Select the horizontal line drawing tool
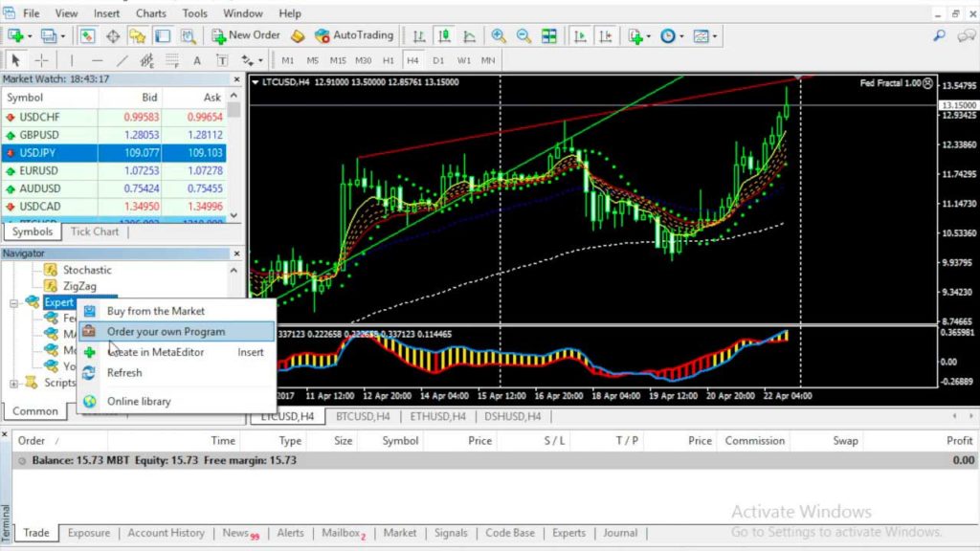This screenshot has height=551, width=980. point(96,59)
